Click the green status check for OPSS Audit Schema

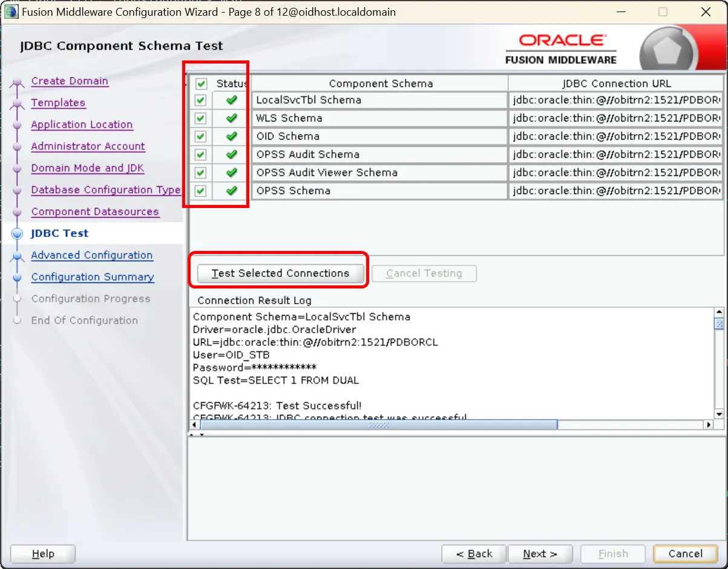(x=231, y=155)
